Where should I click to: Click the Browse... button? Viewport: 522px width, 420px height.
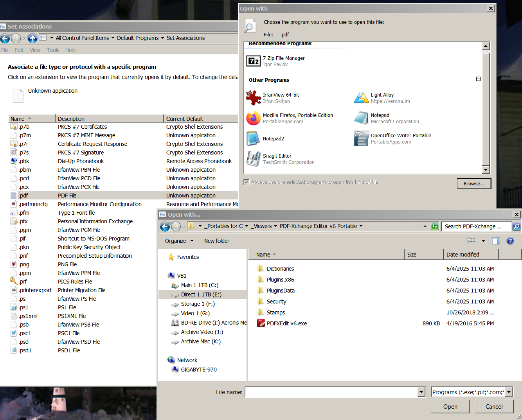(x=474, y=184)
